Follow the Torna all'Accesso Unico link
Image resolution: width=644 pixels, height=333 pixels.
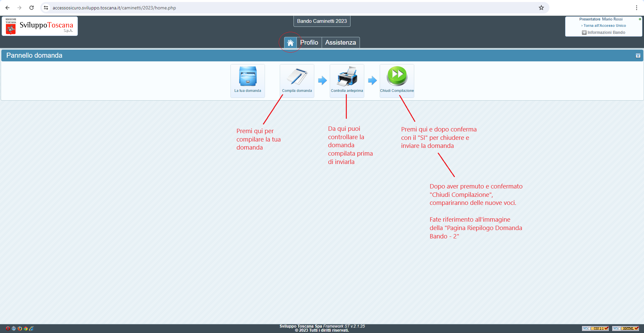tap(604, 25)
